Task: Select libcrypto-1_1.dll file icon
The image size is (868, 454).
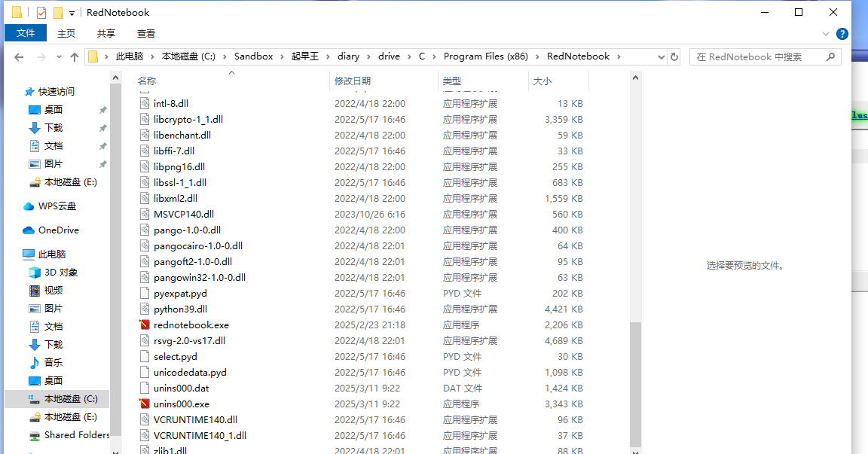Action: [x=145, y=119]
